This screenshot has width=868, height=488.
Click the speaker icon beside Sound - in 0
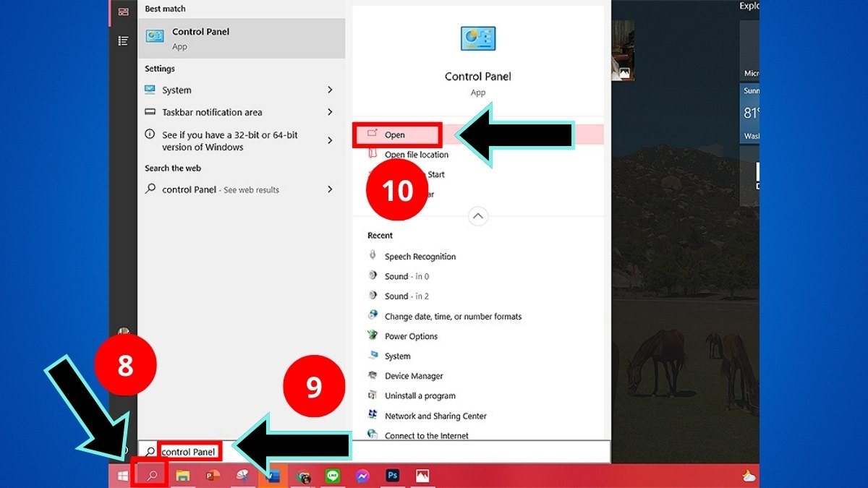click(373, 275)
